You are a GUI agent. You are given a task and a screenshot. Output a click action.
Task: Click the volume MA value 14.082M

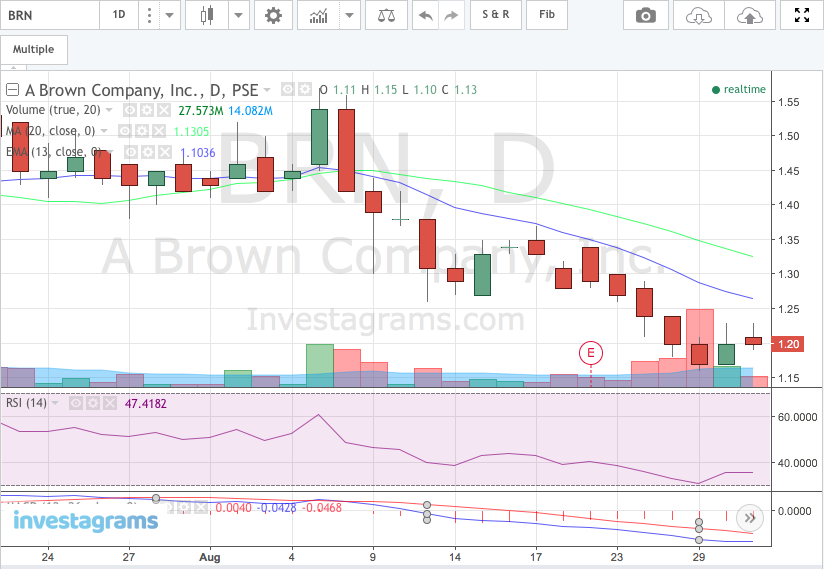tap(250, 110)
